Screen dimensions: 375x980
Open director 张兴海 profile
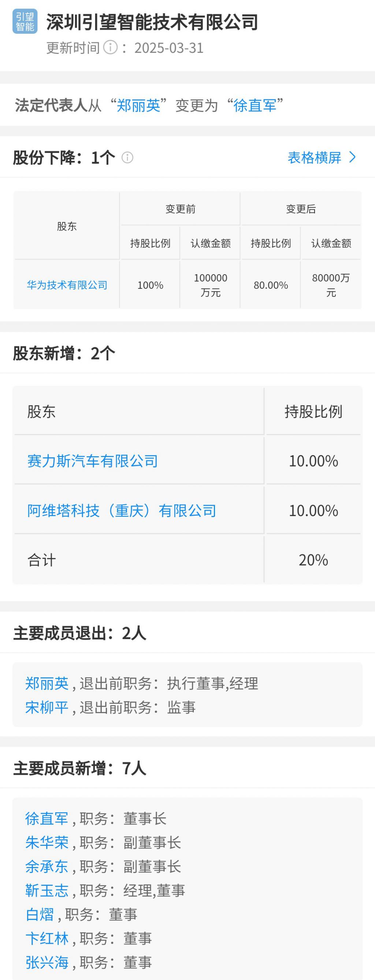pyautogui.click(x=47, y=962)
